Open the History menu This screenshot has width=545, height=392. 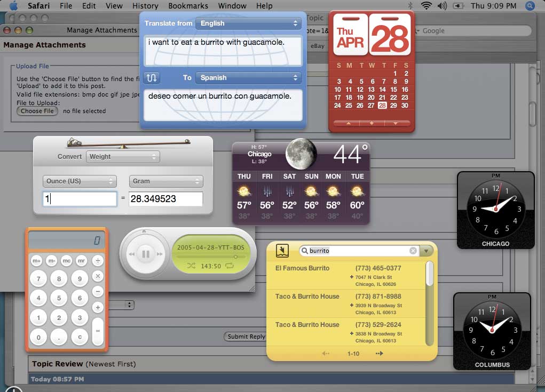[x=145, y=6]
